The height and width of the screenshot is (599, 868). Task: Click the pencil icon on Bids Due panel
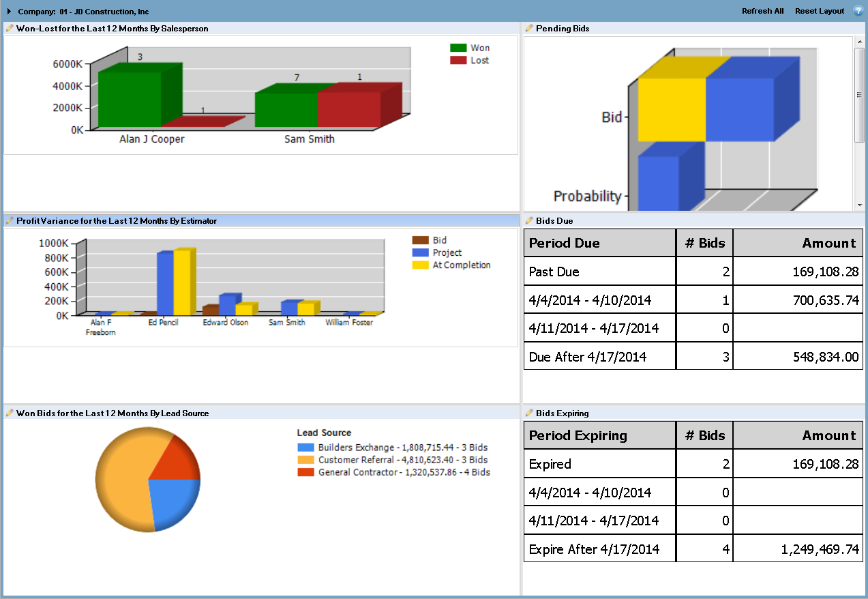[529, 220]
